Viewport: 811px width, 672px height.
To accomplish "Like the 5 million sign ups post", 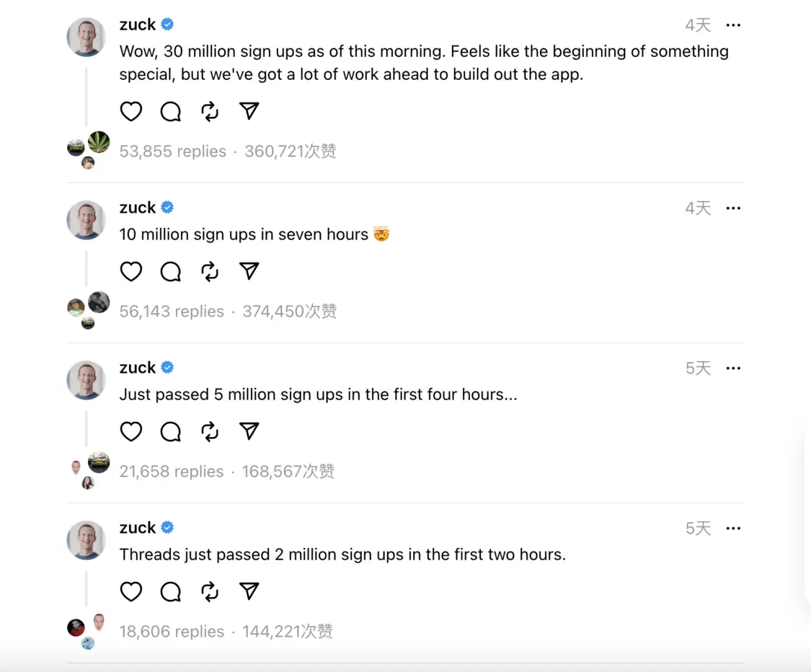I will tap(130, 431).
